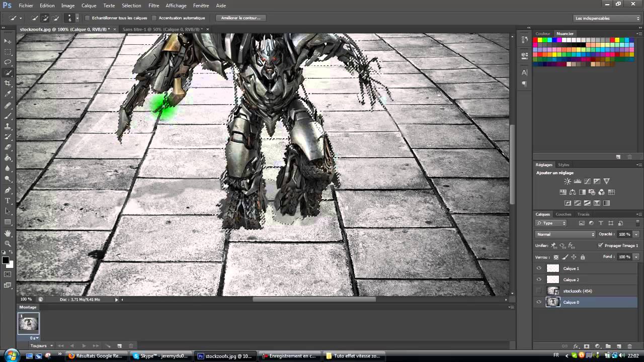Hide the Calque 2 layer
The image size is (644, 362).
click(539, 280)
